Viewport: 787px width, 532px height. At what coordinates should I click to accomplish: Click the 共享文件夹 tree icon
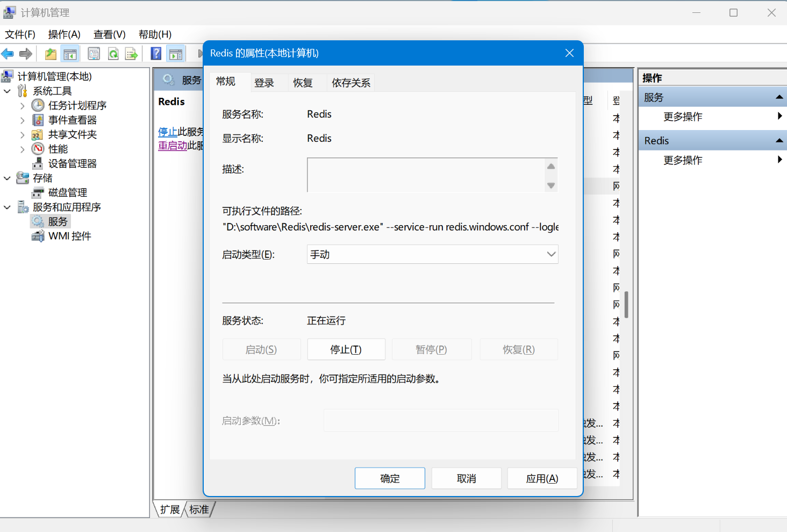38,134
